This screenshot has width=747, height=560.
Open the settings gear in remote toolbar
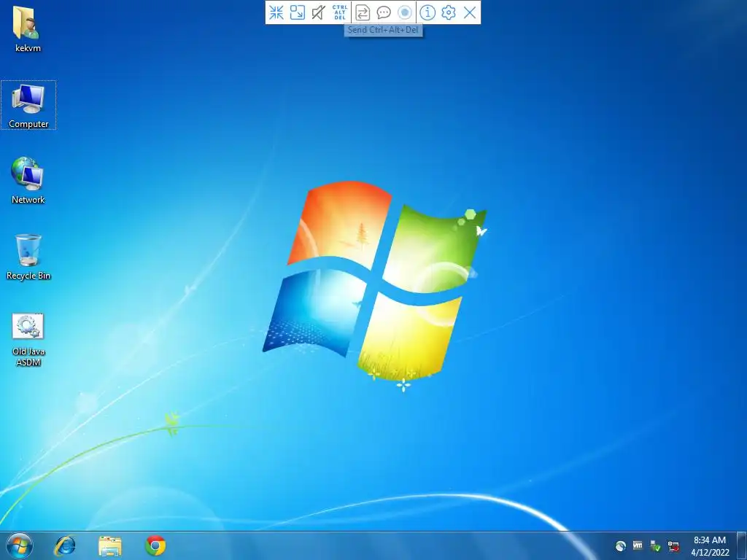449,12
